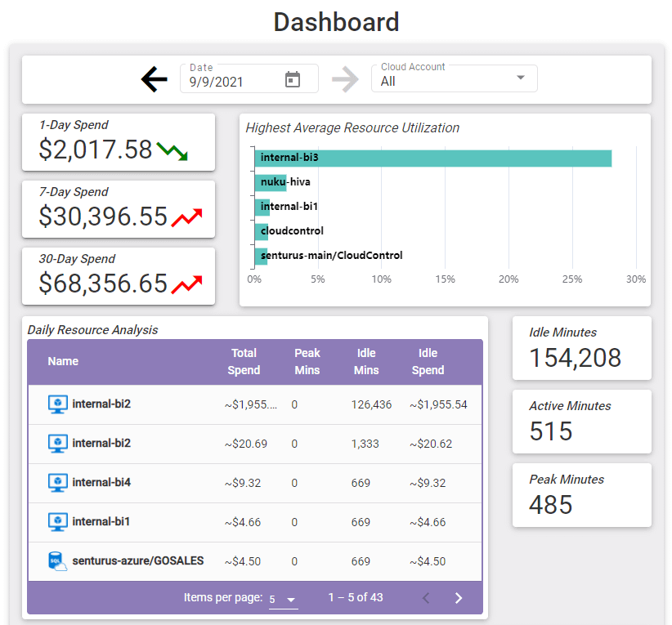Open the calendar date picker icon
The image size is (672, 625).
[x=293, y=80]
